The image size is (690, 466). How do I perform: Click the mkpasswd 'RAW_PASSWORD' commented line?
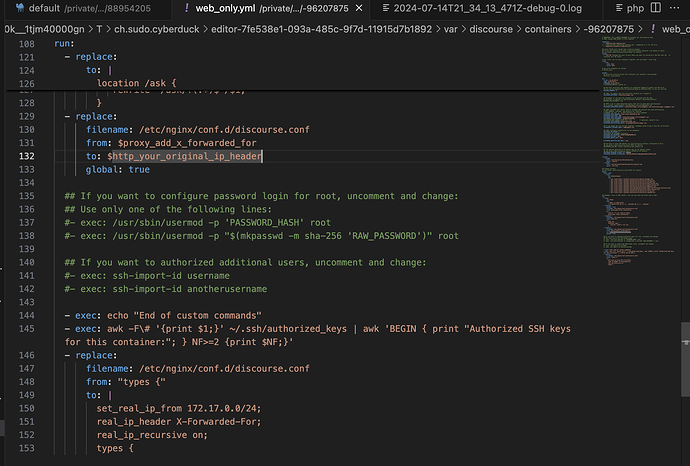pos(261,236)
